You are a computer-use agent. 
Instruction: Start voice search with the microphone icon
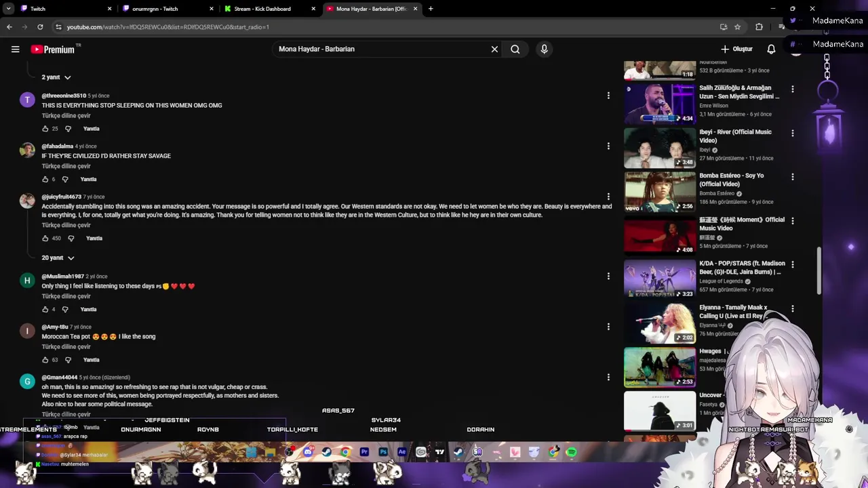tap(544, 49)
